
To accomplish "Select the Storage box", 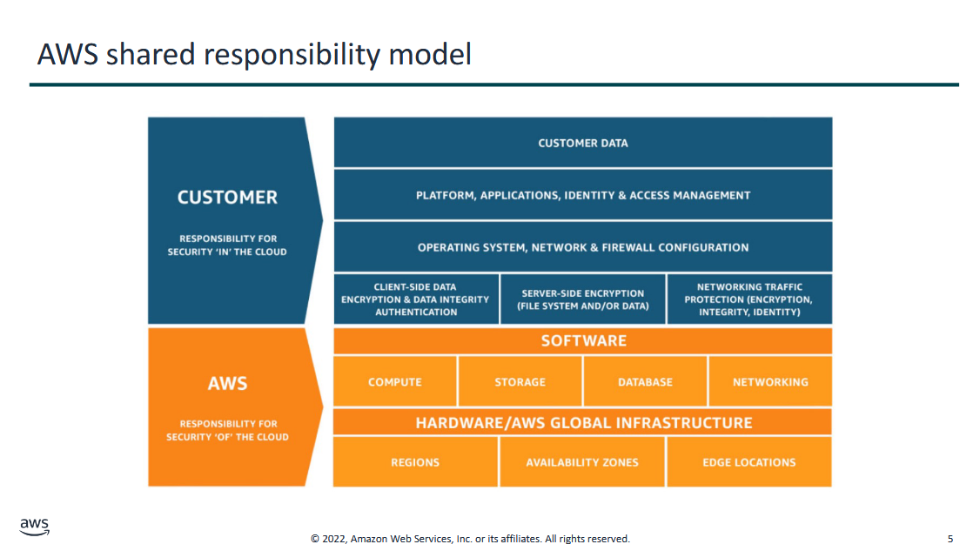I will (520, 382).
